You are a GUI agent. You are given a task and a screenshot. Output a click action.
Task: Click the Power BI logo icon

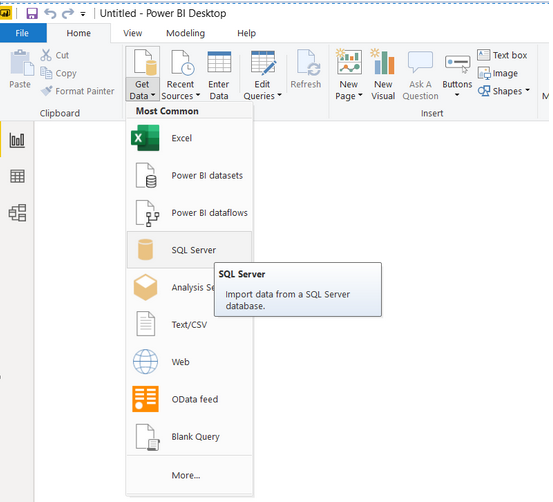5,14
